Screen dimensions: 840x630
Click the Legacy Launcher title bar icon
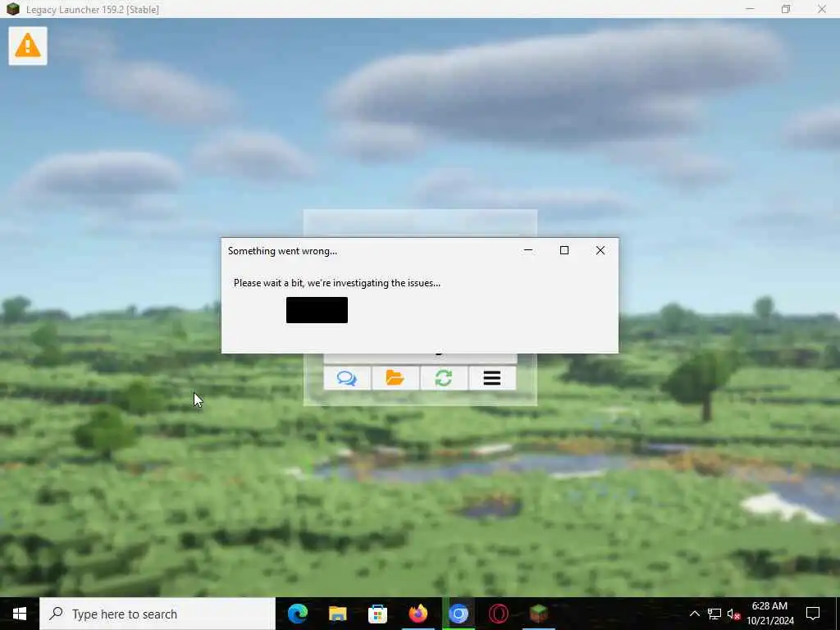pyautogui.click(x=13, y=9)
